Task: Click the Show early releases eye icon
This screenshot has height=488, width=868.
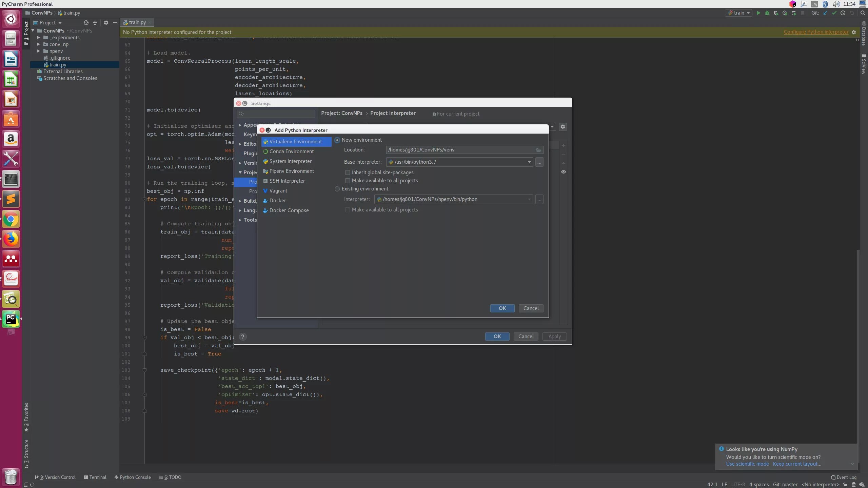Action: tap(564, 172)
